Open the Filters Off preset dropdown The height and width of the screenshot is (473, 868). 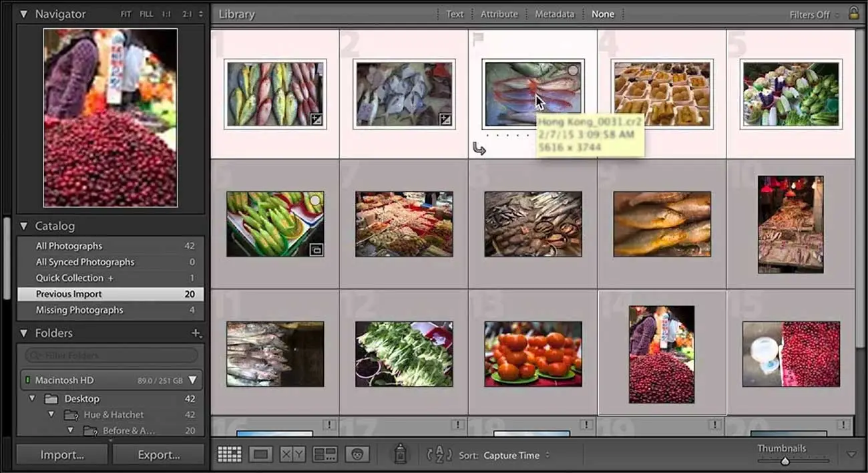pos(815,14)
